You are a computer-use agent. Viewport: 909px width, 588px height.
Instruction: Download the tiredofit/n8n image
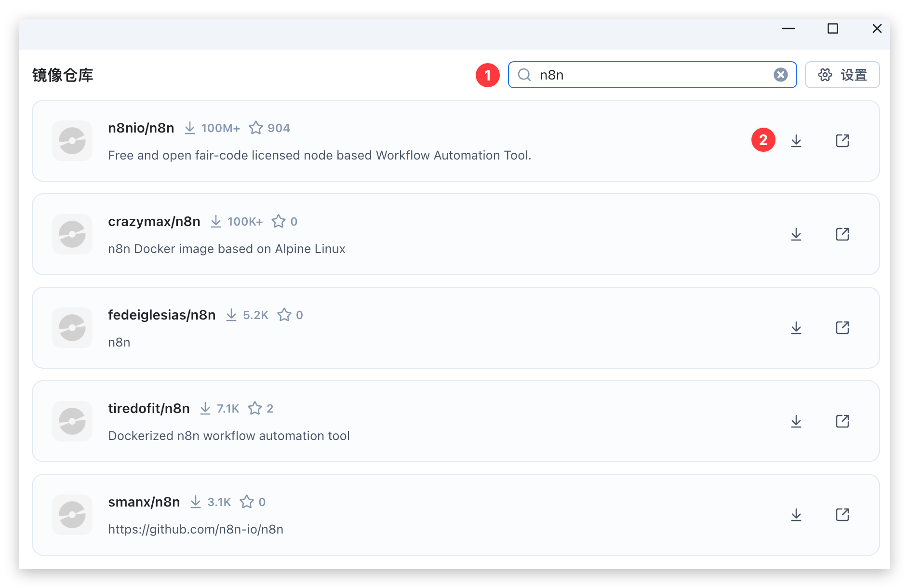[796, 421]
